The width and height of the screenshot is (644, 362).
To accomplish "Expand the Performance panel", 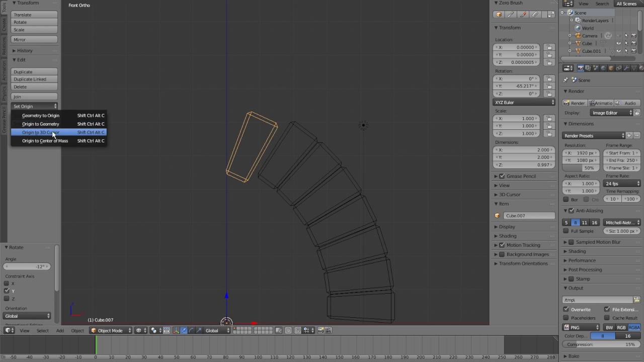I will coord(582,260).
